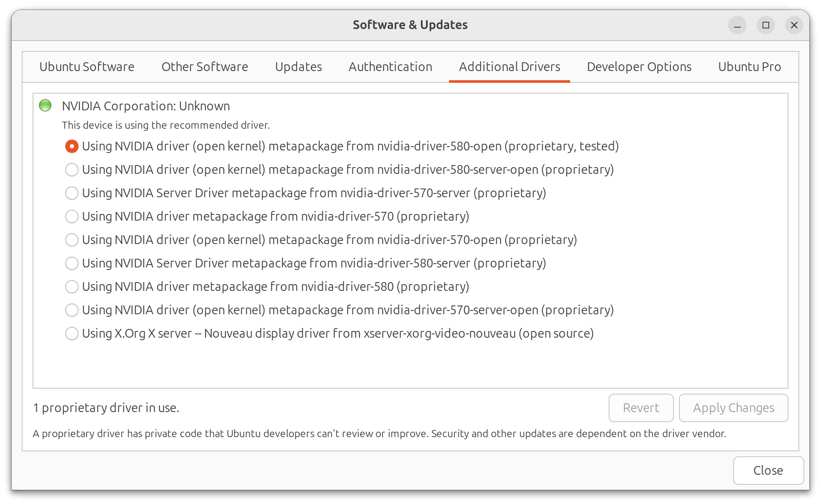The image size is (821, 504).
Task: Choose the nvidia-driver-570 metapackage driver
Action: 71,216
